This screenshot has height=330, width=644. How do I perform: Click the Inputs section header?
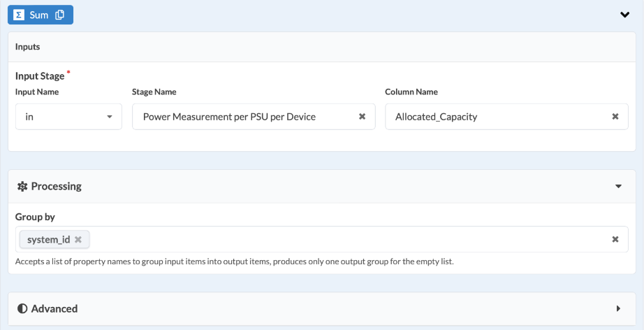28,47
